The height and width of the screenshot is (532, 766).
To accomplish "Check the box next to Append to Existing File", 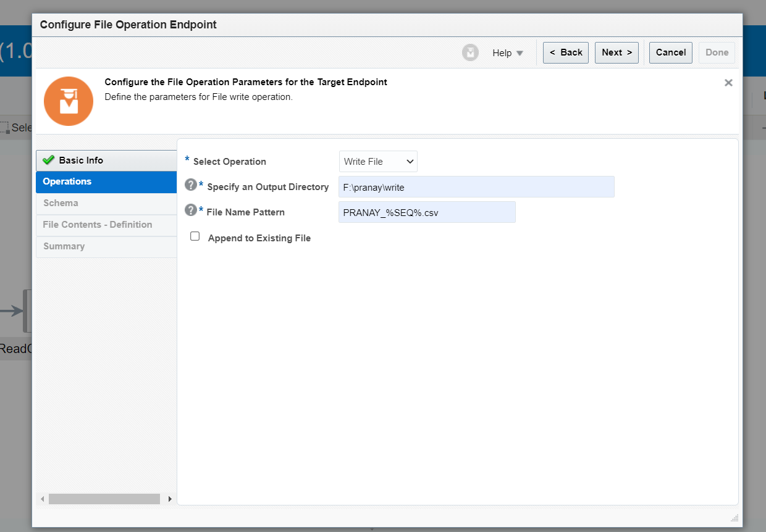I will (195, 236).
